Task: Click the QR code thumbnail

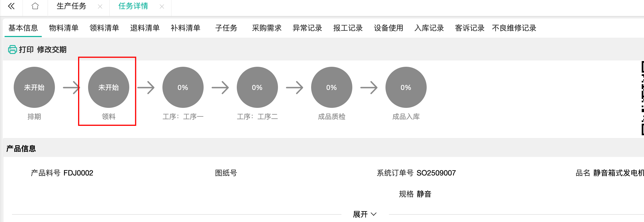Action: [642, 98]
